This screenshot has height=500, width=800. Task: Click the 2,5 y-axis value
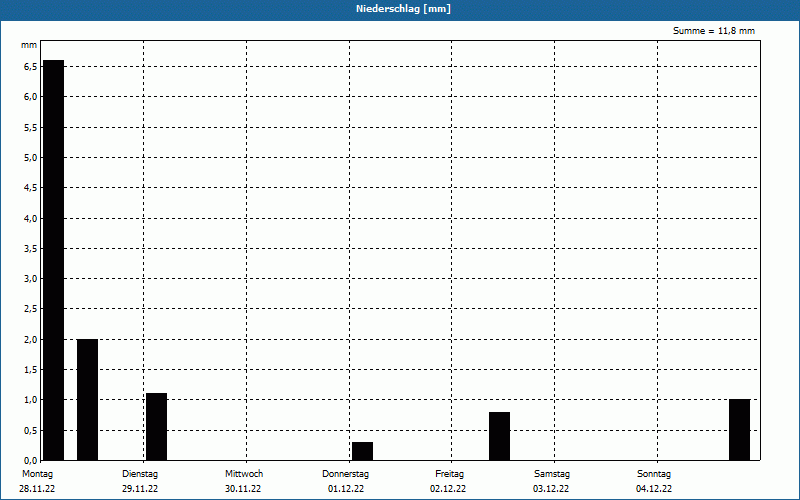[30, 309]
